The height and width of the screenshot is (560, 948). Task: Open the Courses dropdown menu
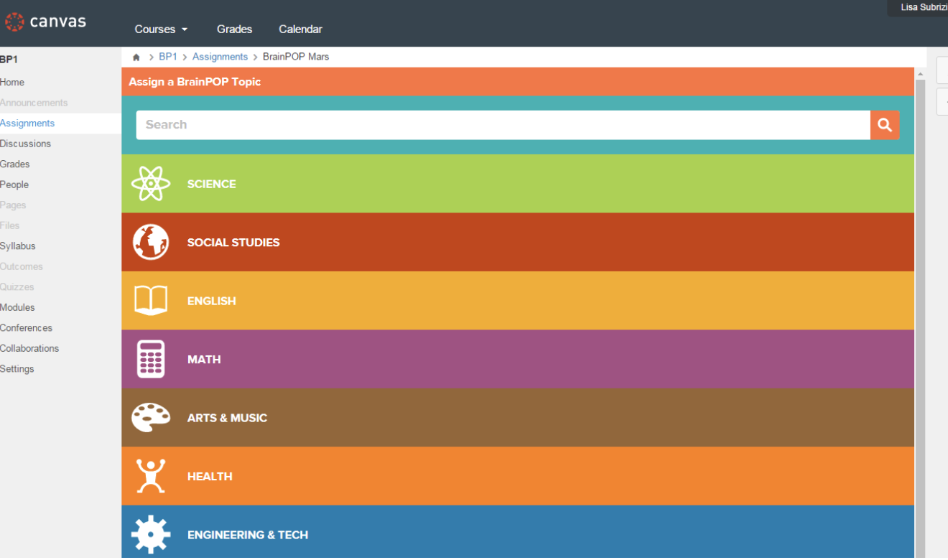coord(161,29)
